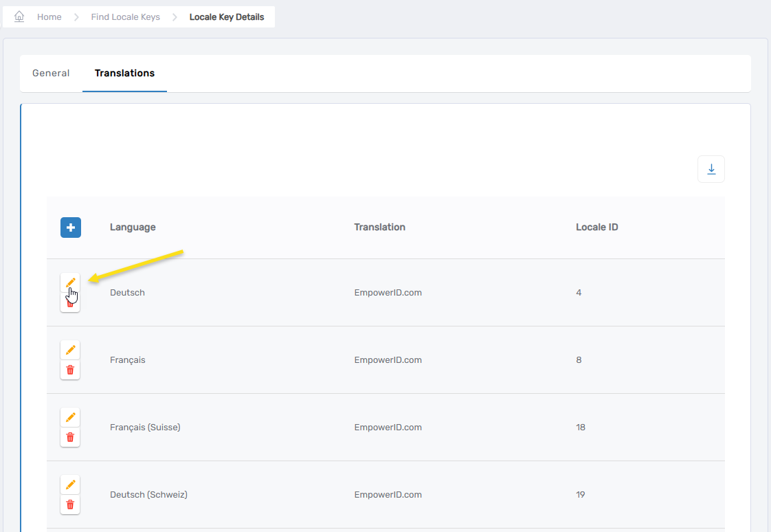Edit the Deutsch translation
This screenshot has height=532, width=771.
[70, 282]
